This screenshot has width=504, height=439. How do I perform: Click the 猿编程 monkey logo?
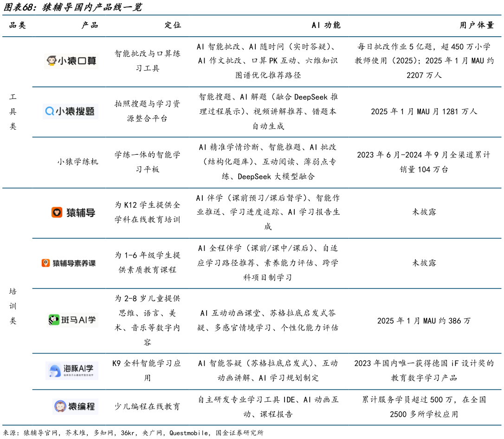75,406
